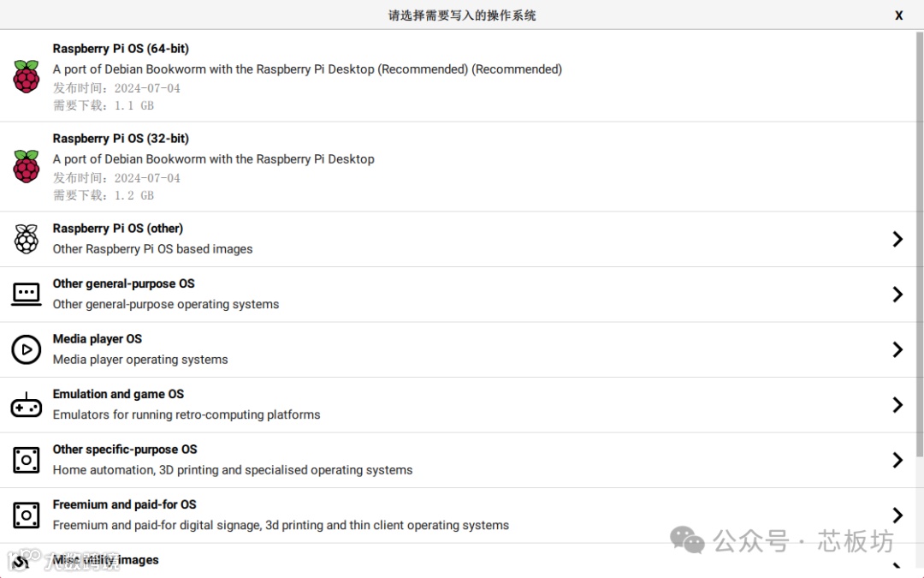This screenshot has height=578, width=924.
Task: Open Other specific-purpose OS title
Action: (x=125, y=450)
